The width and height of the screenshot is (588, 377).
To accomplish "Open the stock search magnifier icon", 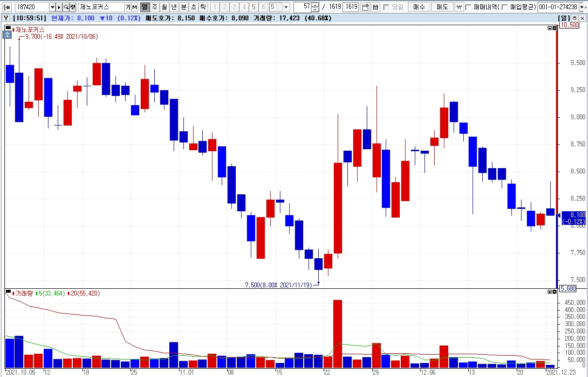I will coord(66,7).
